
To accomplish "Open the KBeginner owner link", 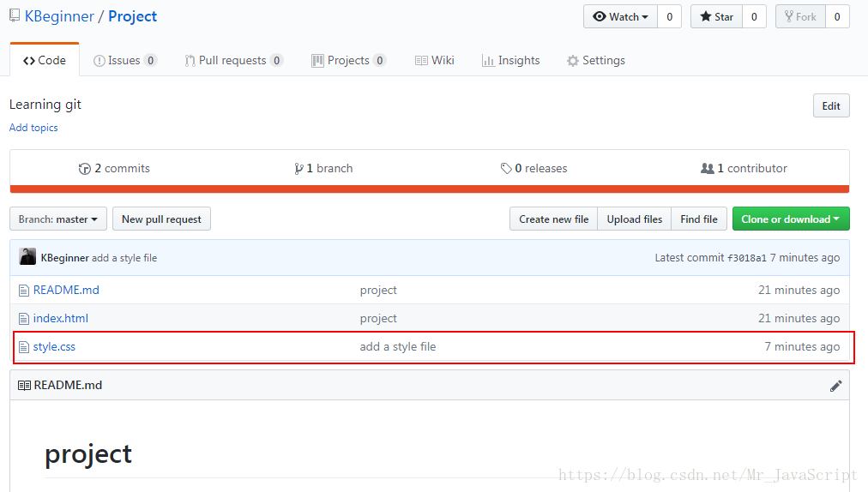I will coord(59,16).
